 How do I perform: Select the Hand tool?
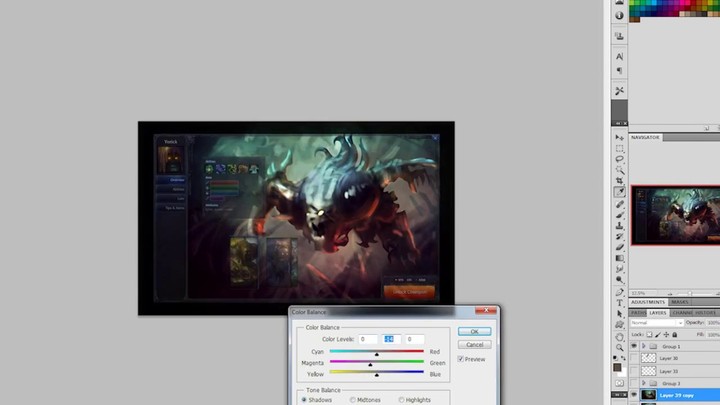coord(619,337)
